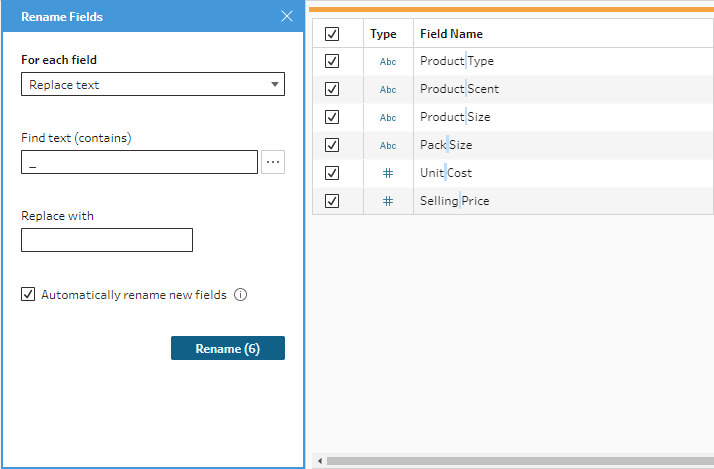Open the For each field dropdown
This screenshot has height=469, width=714.
pos(153,85)
